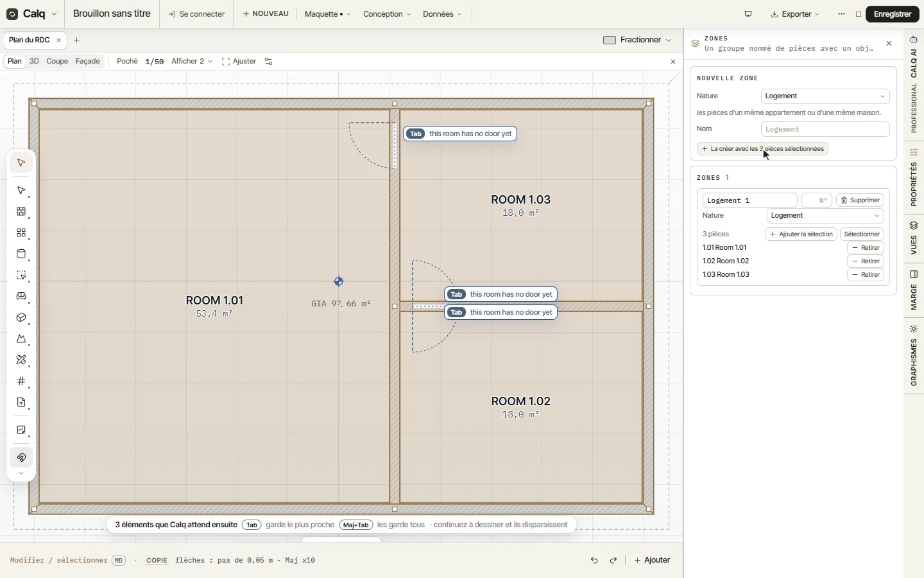Screen dimensions: 924x578
Task: Choose the cylinder column tool
Action: coord(21,254)
